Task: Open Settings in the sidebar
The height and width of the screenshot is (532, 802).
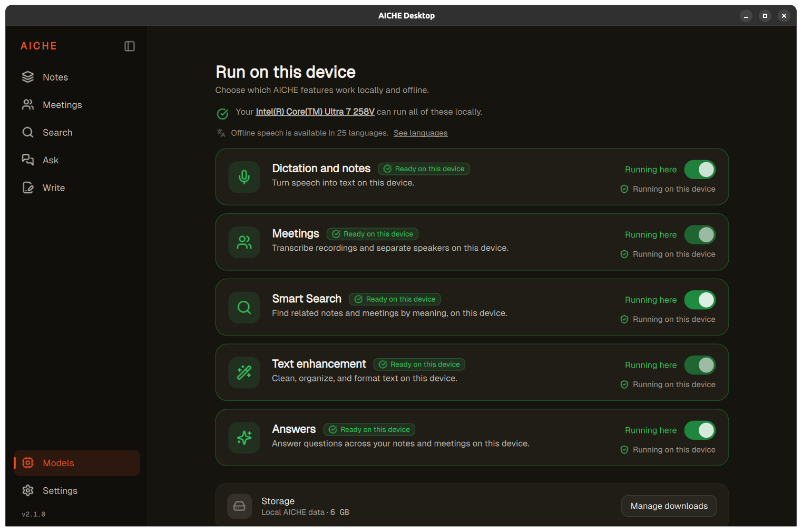Action: (77, 490)
